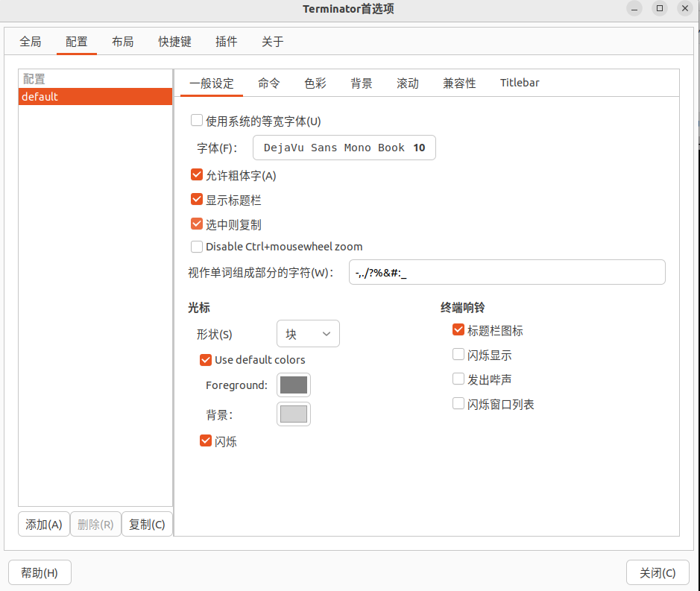Switch to the 色彩 tab

tap(315, 83)
